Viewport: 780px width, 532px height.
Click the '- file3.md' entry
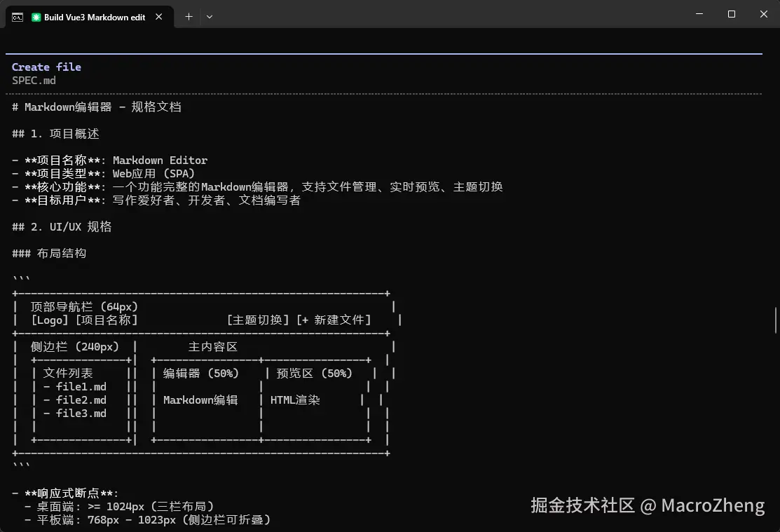(x=74, y=414)
